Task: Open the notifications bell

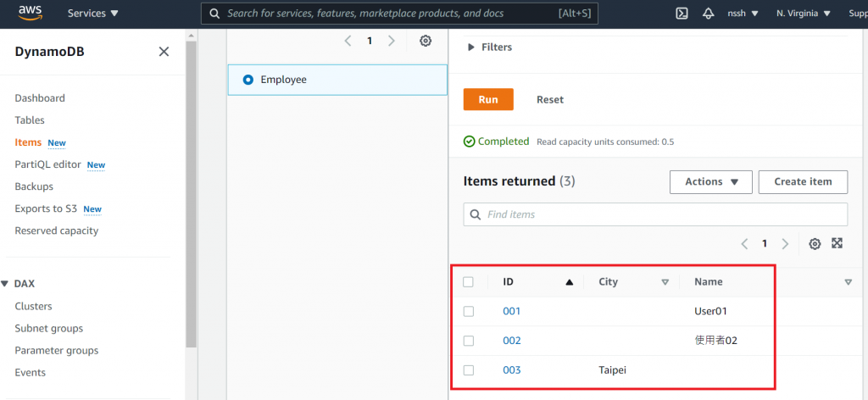Action: click(x=708, y=14)
